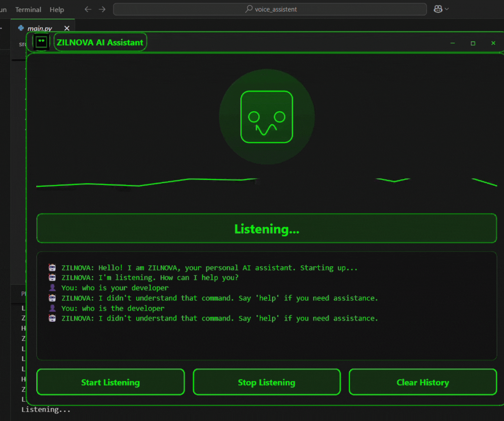Viewport: 504px width, 421px height.
Task: Clear the conversation with Clear History
Action: point(423,382)
